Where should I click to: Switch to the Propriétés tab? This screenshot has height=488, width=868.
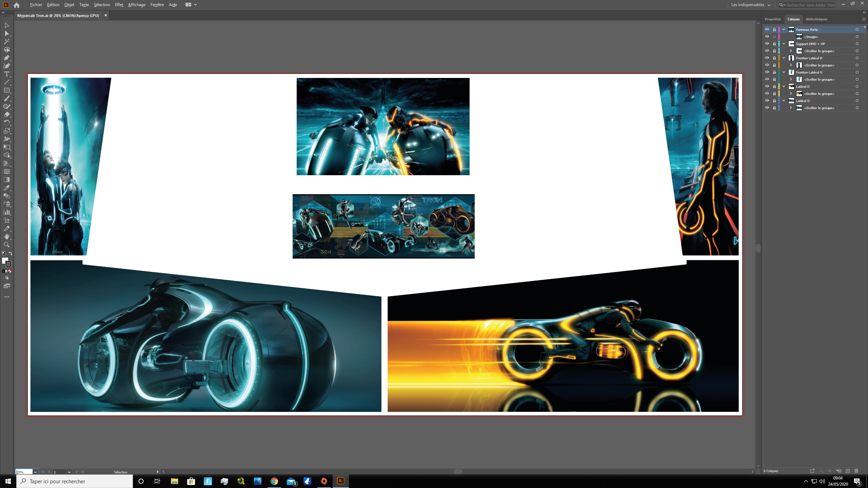tap(773, 19)
